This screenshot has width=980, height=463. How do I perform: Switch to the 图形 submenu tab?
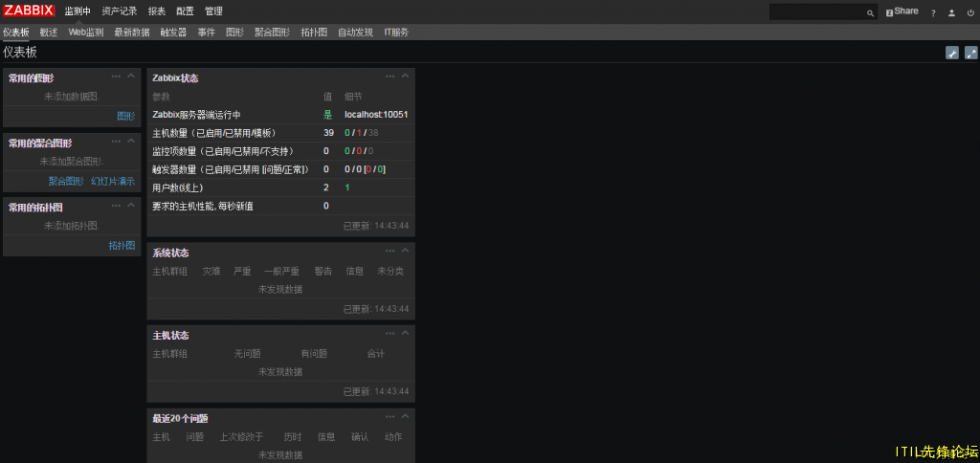[x=235, y=33]
